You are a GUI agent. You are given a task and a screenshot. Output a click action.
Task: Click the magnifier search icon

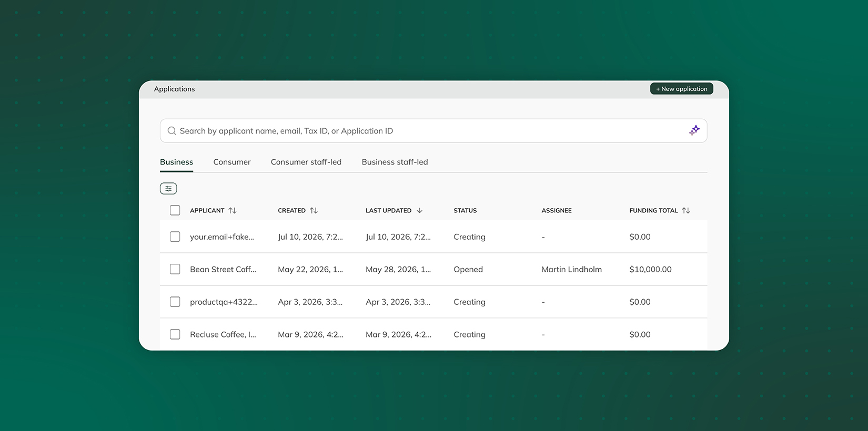click(171, 131)
